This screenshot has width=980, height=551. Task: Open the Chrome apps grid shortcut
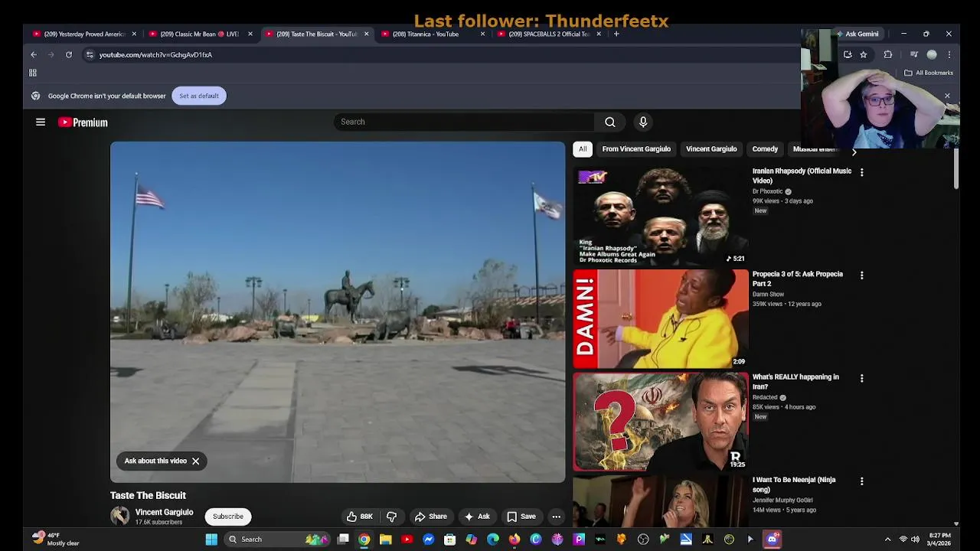33,73
